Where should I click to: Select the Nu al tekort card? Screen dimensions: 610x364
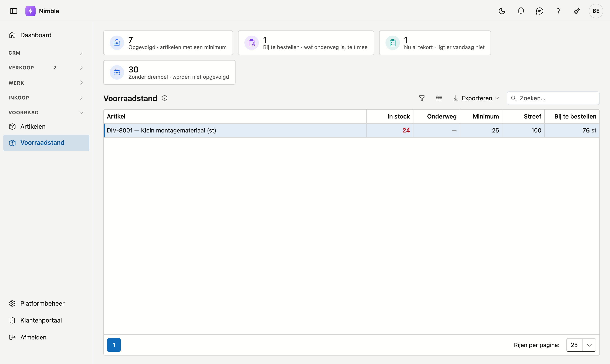coord(435,43)
